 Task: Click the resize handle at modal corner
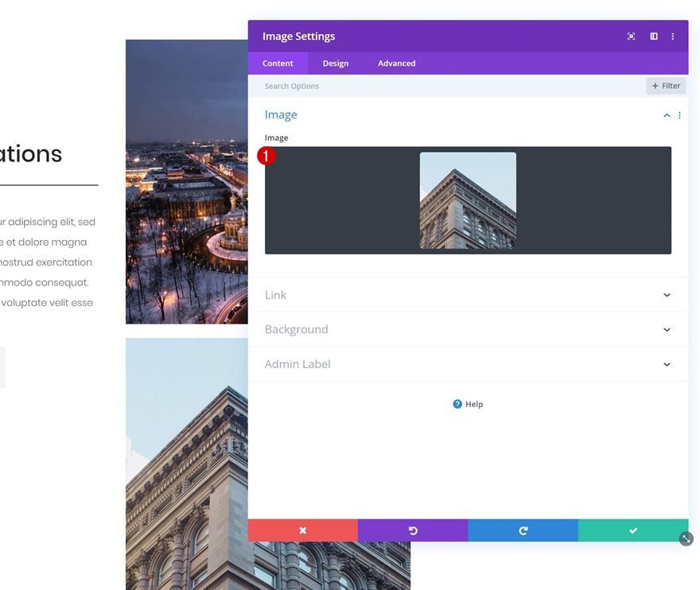tap(686, 538)
